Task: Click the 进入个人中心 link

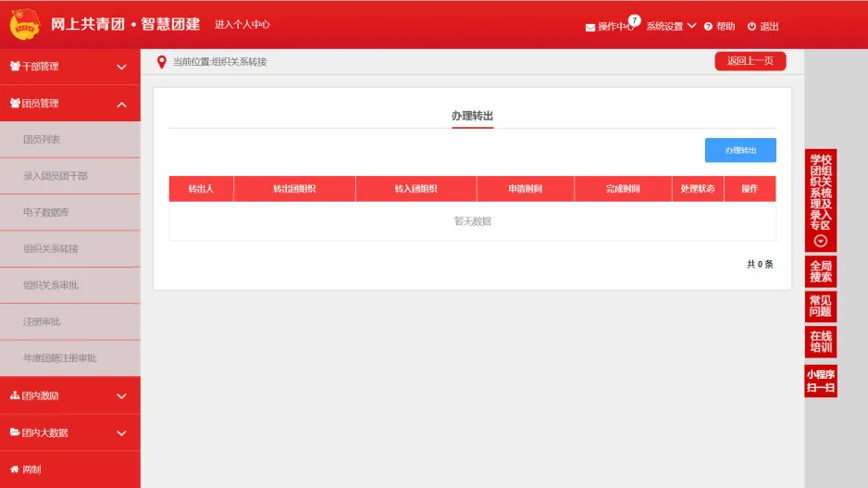Action: pos(242,25)
